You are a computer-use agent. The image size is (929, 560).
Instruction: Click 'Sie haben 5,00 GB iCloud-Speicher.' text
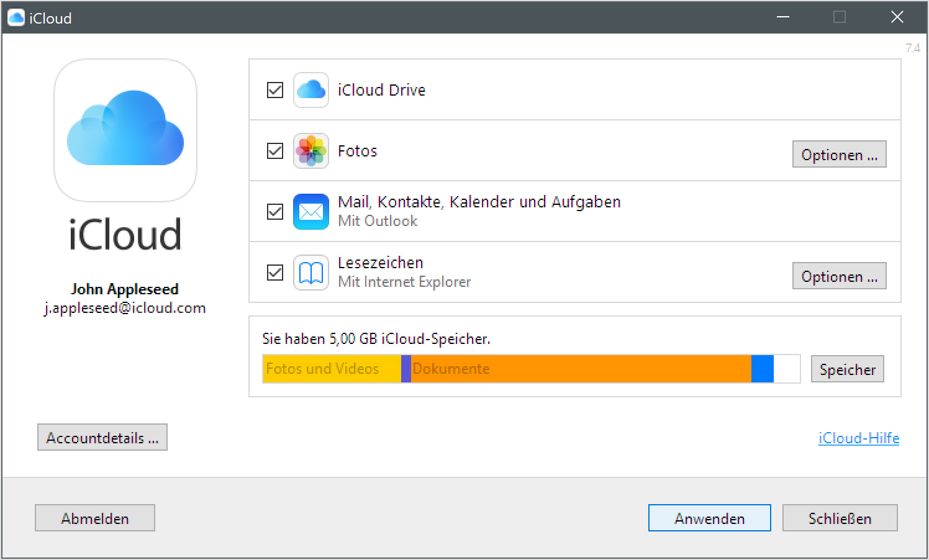376,339
